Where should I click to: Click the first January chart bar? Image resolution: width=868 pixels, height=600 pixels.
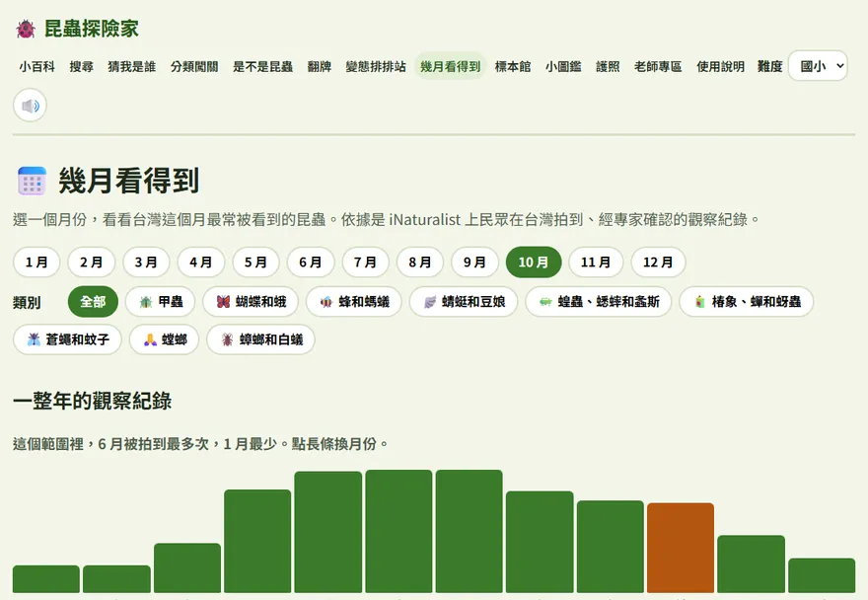46,579
